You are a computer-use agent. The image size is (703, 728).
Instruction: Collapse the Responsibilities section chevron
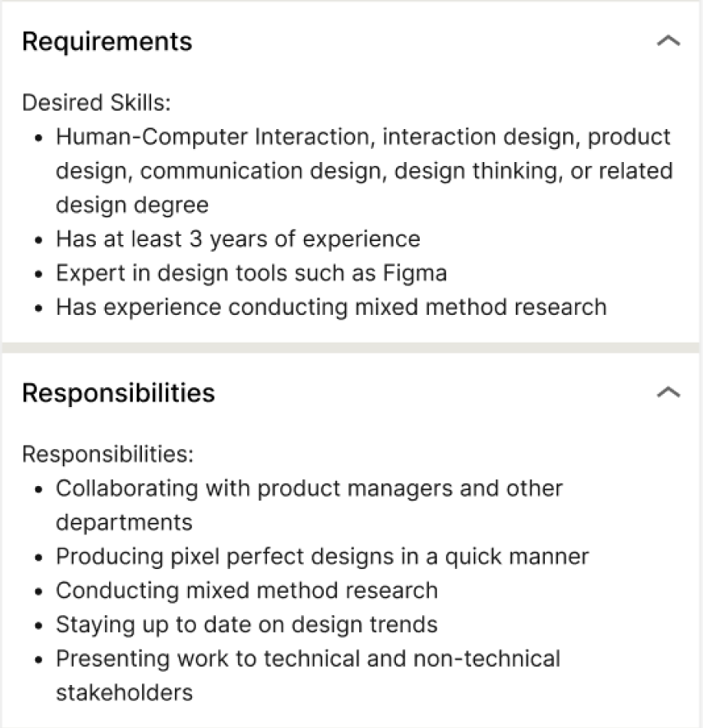(668, 393)
